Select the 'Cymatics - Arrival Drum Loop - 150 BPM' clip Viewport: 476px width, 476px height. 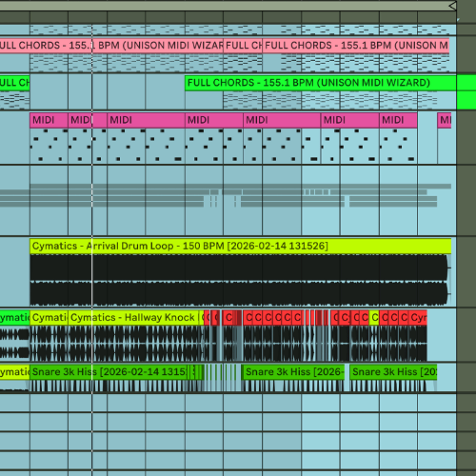pyautogui.click(x=241, y=246)
